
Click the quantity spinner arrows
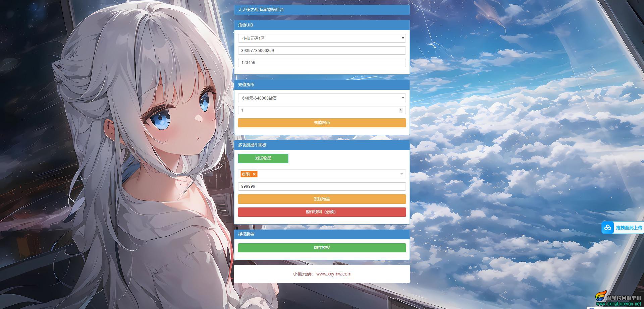point(400,110)
